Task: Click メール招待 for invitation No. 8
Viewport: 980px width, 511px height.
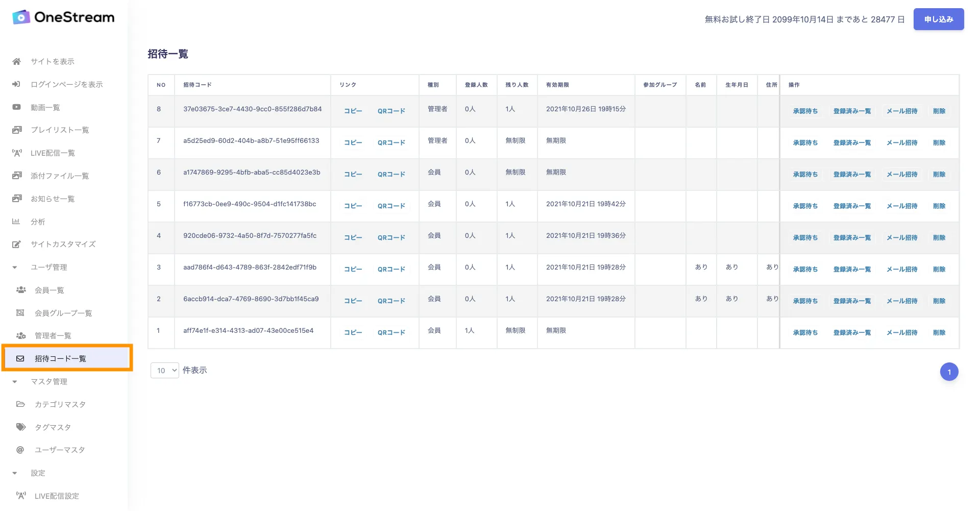Action: click(902, 111)
